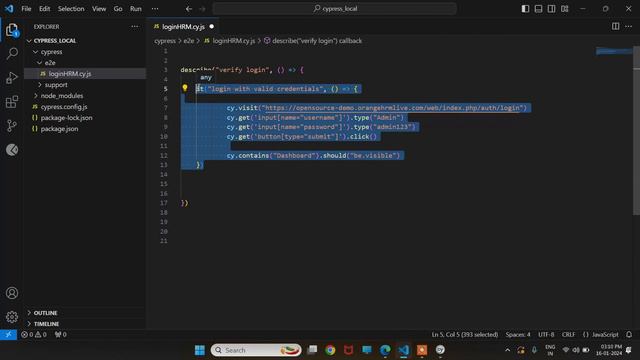Image resolution: width=640 pixels, height=360 pixels.
Task: Click UTF-8 encoding indicator
Action: [x=546, y=335]
